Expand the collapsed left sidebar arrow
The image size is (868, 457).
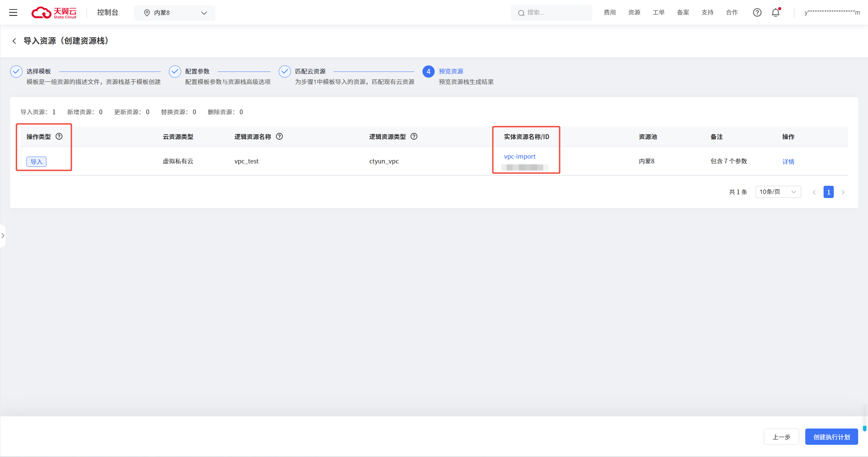point(3,236)
